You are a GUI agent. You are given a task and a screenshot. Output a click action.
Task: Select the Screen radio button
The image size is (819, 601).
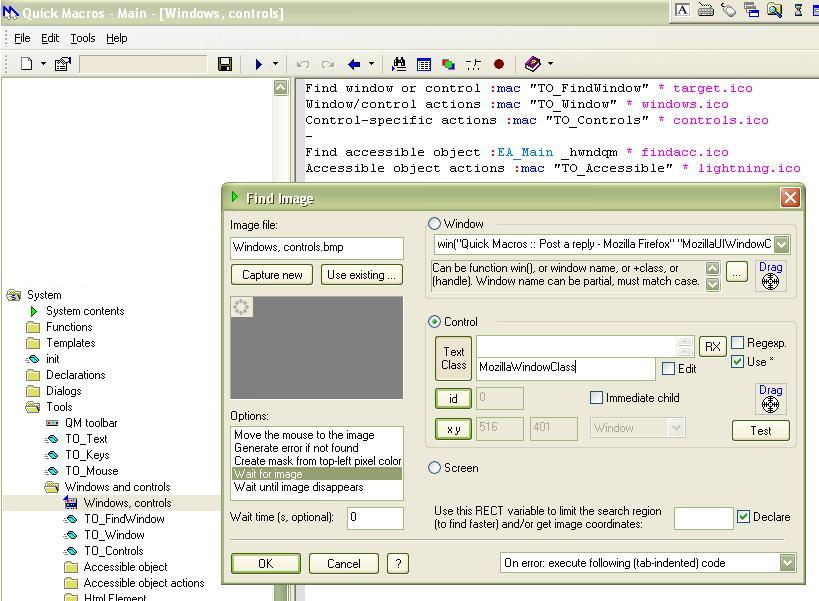tap(435, 468)
